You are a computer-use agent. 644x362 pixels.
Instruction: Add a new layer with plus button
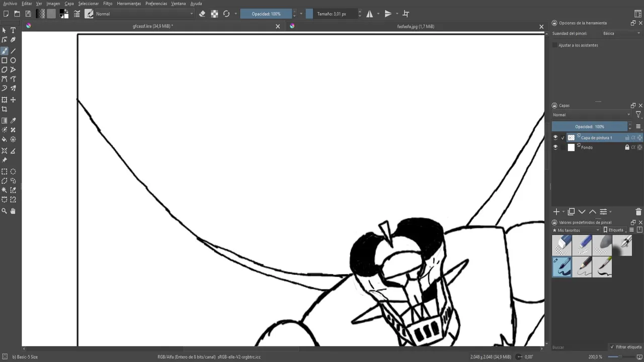[x=556, y=212]
